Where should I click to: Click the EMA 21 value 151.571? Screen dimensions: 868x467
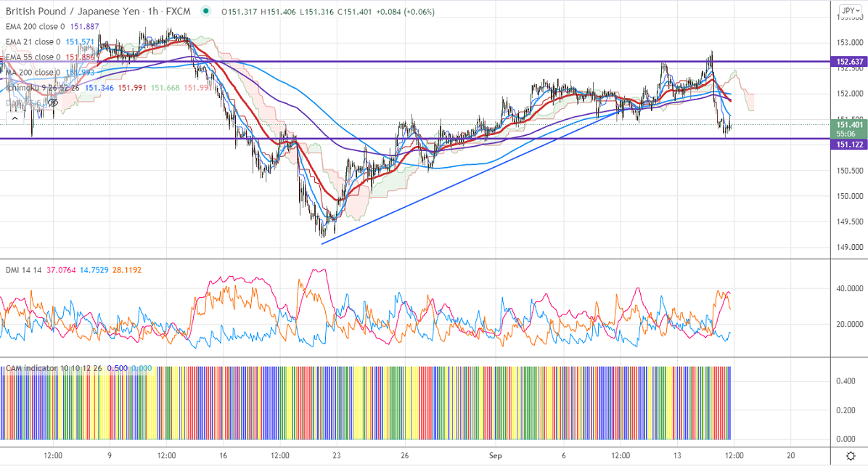pyautogui.click(x=80, y=41)
